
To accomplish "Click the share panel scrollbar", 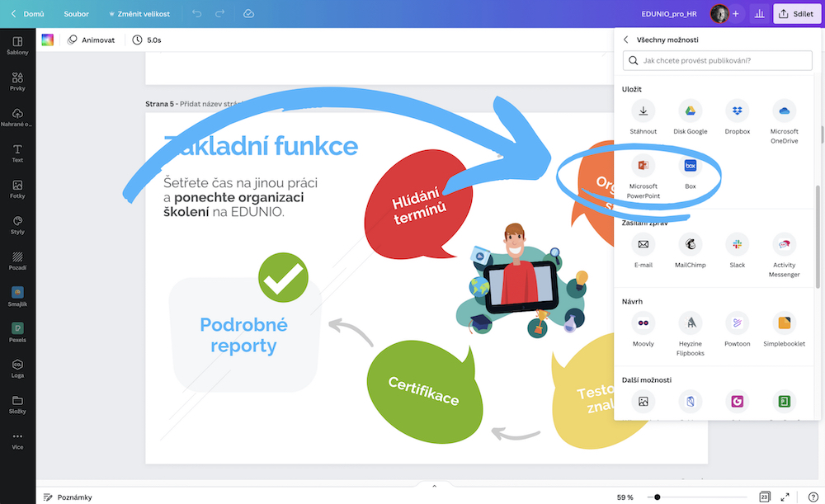I will tap(818, 237).
